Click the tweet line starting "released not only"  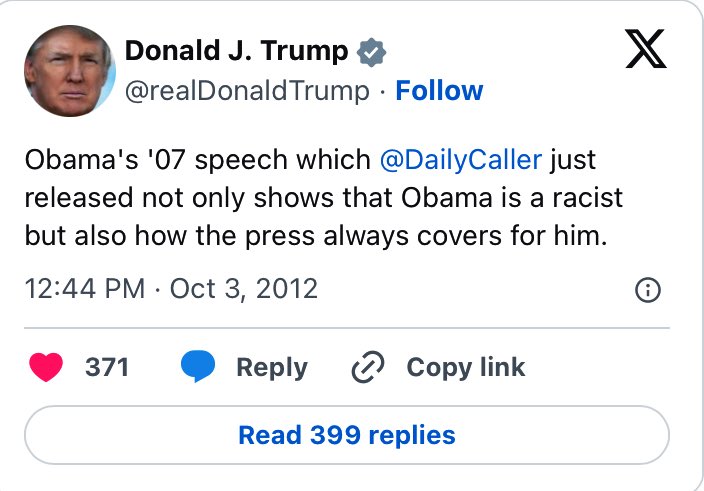tap(323, 197)
